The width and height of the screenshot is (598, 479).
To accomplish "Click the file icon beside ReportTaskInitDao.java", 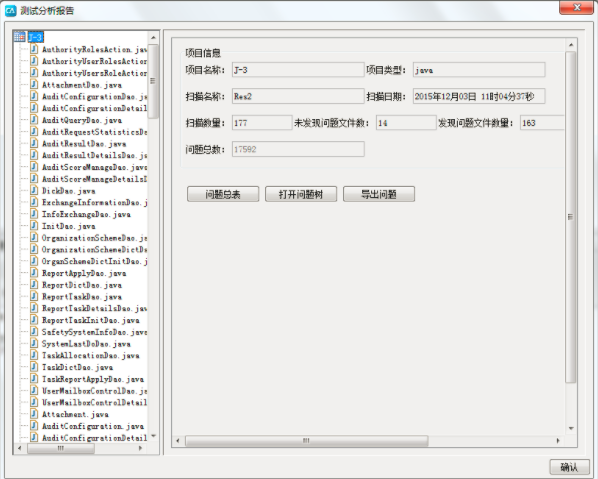I will 34,320.
